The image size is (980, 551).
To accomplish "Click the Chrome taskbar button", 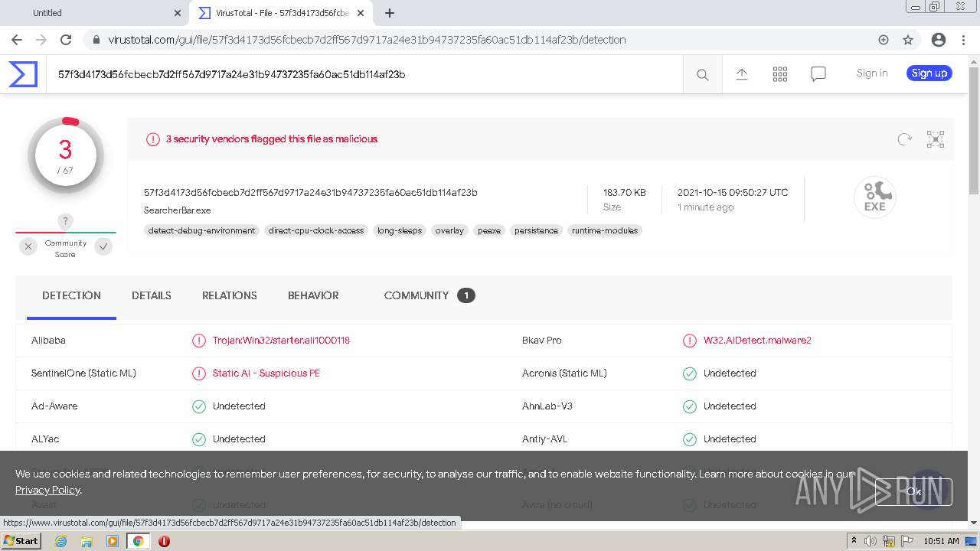I will click(139, 541).
